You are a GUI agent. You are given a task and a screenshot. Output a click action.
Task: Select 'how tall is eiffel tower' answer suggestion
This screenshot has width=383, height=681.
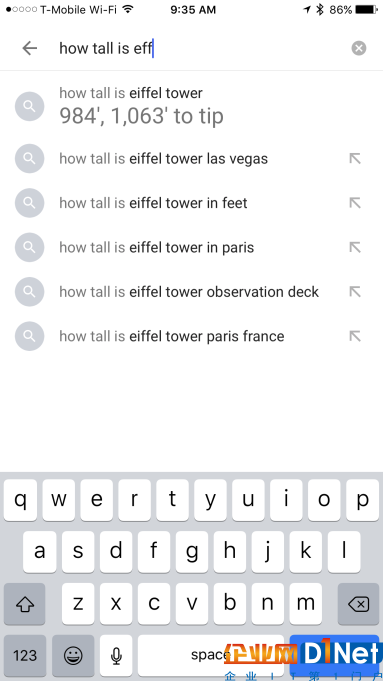[x=192, y=106]
